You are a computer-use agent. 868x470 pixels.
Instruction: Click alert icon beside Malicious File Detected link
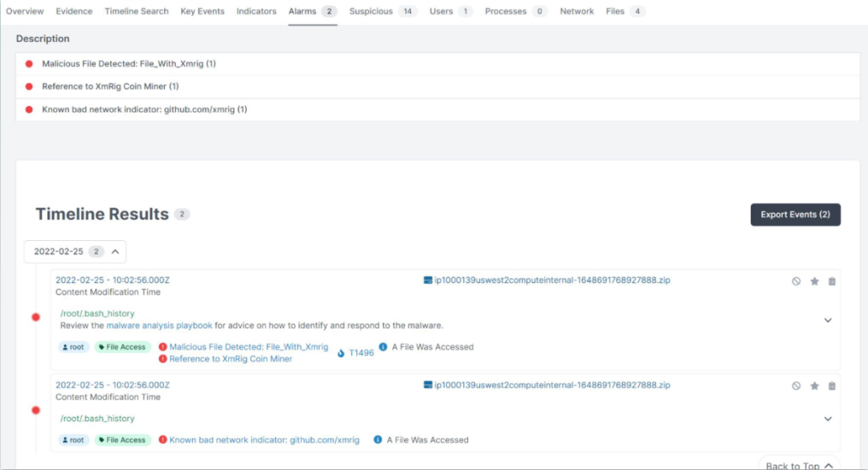click(162, 346)
